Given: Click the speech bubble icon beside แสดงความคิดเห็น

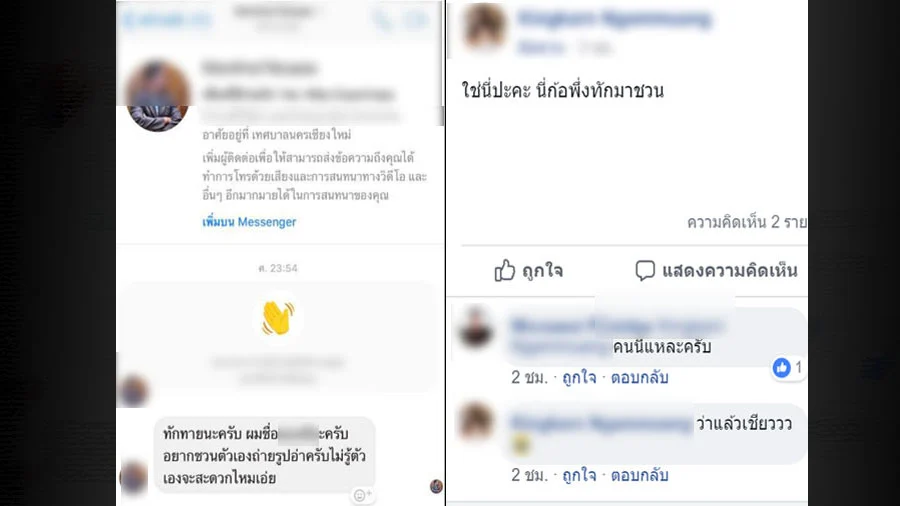Looking at the screenshot, I should [x=645, y=270].
